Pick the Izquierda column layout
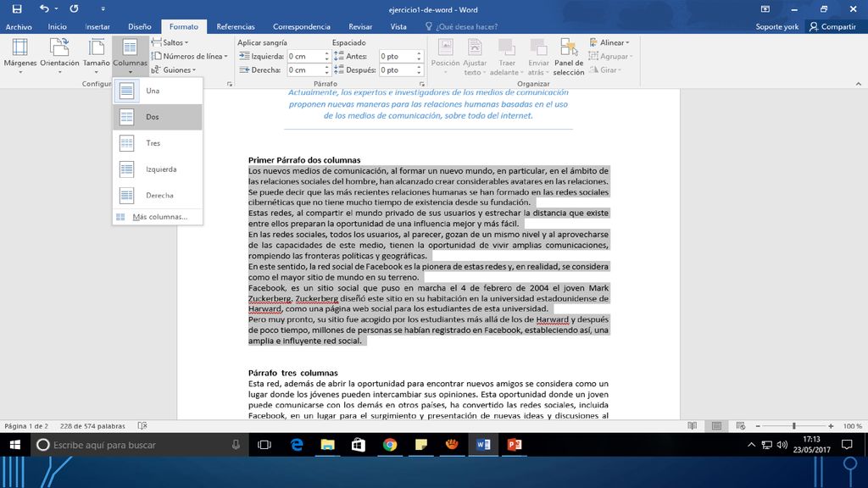868x488 pixels. (158, 169)
